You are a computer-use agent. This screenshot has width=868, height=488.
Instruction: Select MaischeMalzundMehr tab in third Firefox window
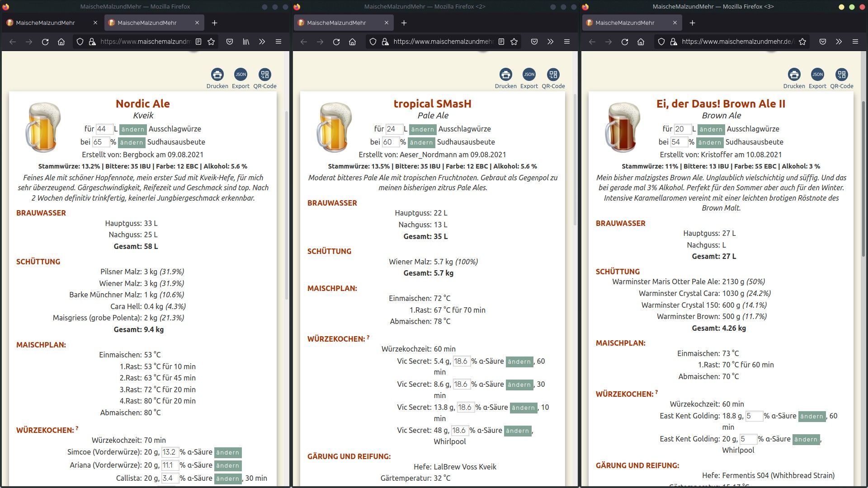tap(632, 23)
